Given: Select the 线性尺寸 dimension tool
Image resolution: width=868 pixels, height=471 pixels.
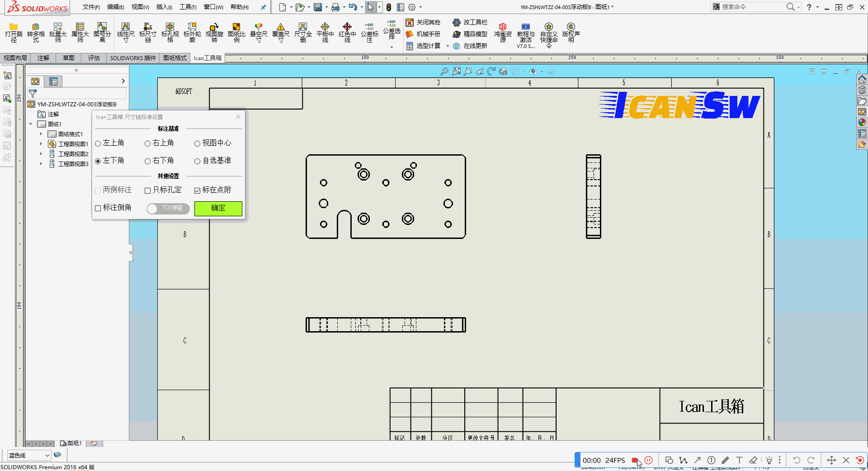Looking at the screenshot, I should click(x=126, y=27).
